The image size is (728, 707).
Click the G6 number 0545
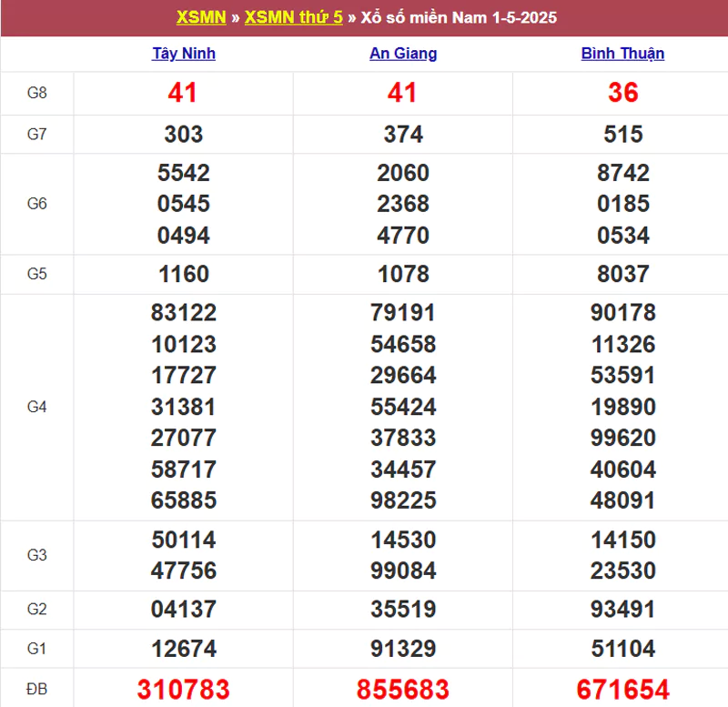pyautogui.click(x=184, y=204)
